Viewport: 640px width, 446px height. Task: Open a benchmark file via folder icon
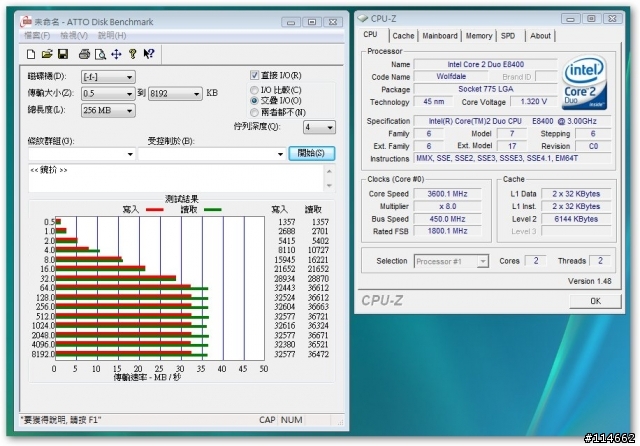point(47,54)
